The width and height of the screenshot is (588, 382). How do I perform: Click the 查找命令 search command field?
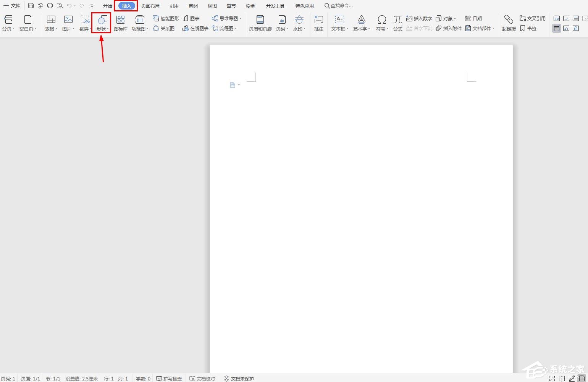coord(339,6)
